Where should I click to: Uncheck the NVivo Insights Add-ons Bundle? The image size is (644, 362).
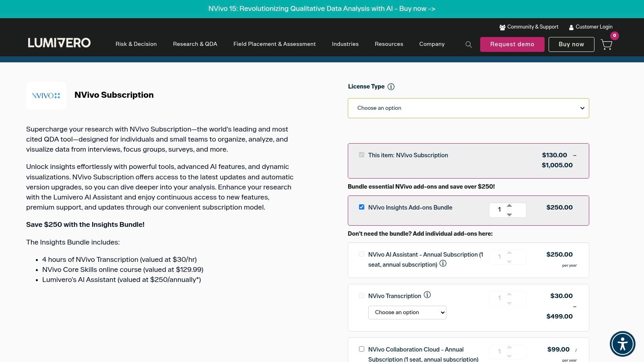click(361, 207)
